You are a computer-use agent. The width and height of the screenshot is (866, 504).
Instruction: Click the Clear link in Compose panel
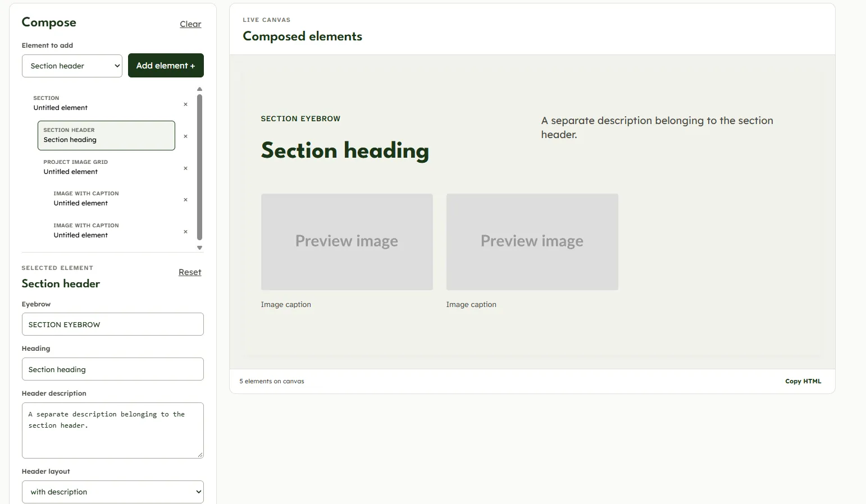[x=190, y=24]
